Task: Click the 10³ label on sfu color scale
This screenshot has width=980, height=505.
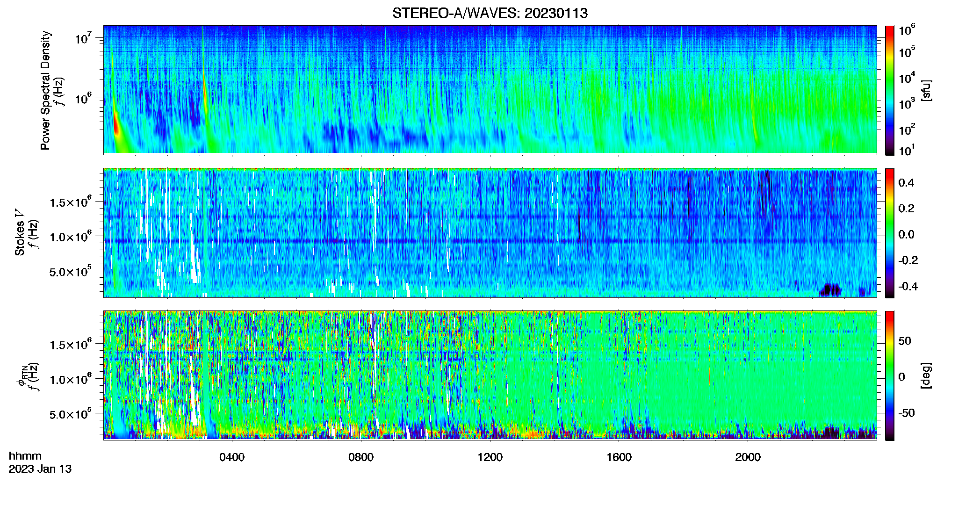Action: coord(907,104)
